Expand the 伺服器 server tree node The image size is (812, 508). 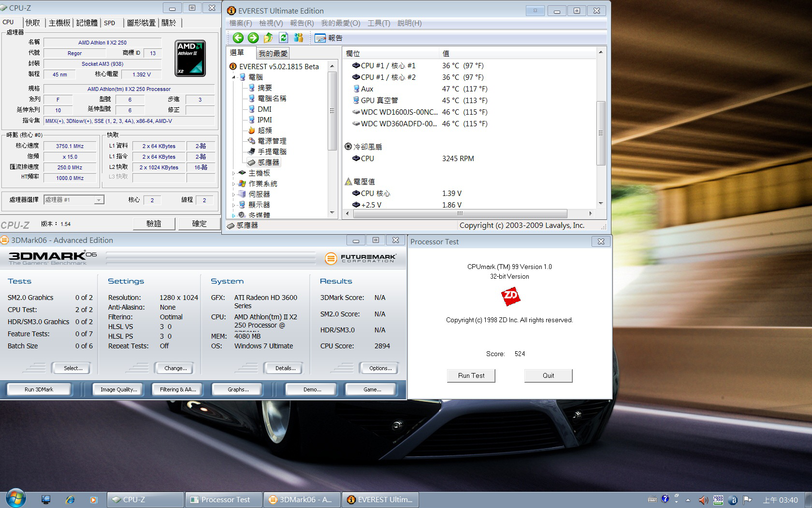coord(233,194)
